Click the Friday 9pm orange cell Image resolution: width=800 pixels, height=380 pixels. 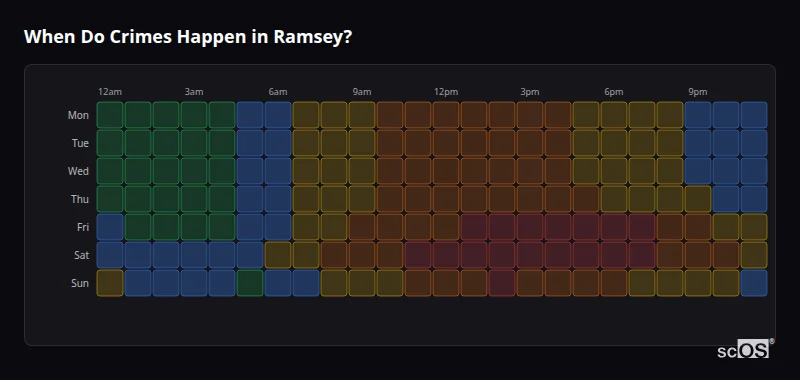coord(698,227)
